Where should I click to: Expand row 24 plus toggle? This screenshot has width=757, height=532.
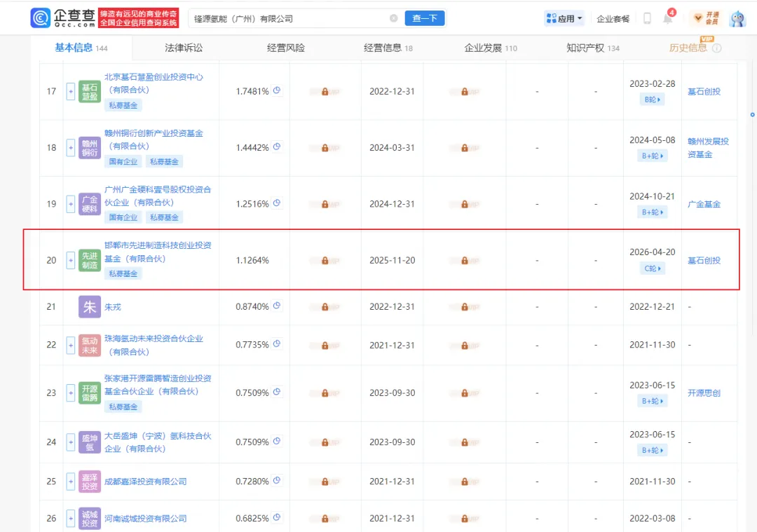pyautogui.click(x=71, y=442)
